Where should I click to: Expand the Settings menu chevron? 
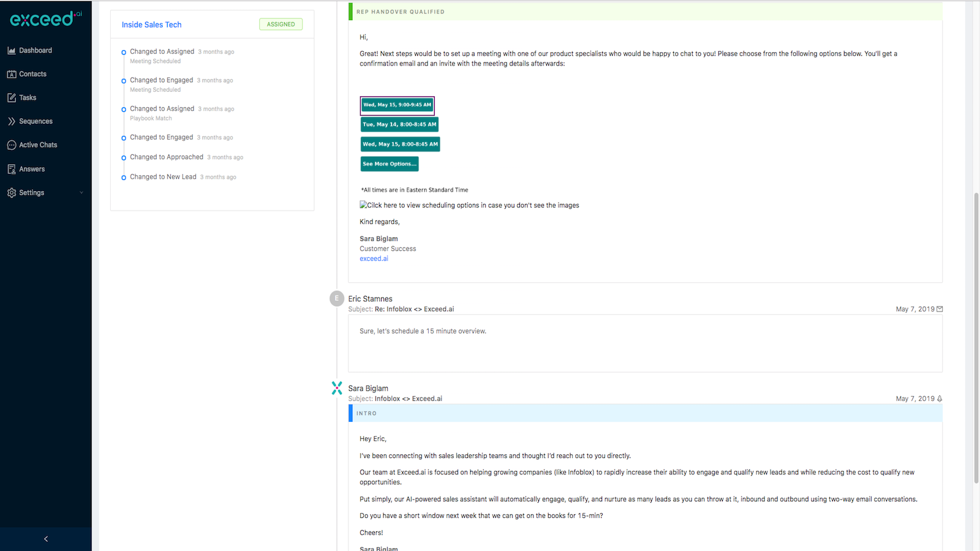click(x=81, y=192)
